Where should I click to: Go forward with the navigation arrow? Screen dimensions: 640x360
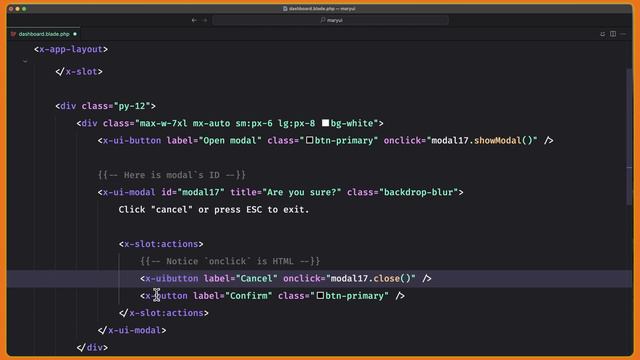[x=205, y=20]
